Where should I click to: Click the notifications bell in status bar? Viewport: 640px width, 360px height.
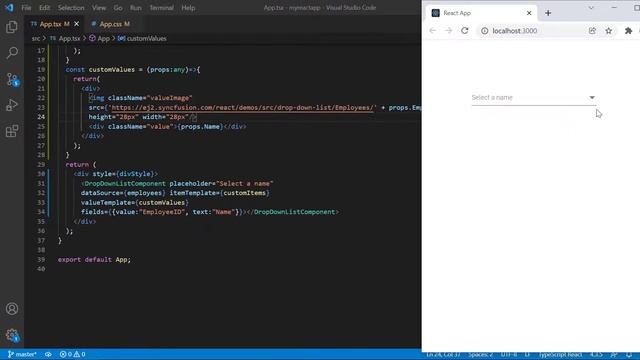point(629,354)
